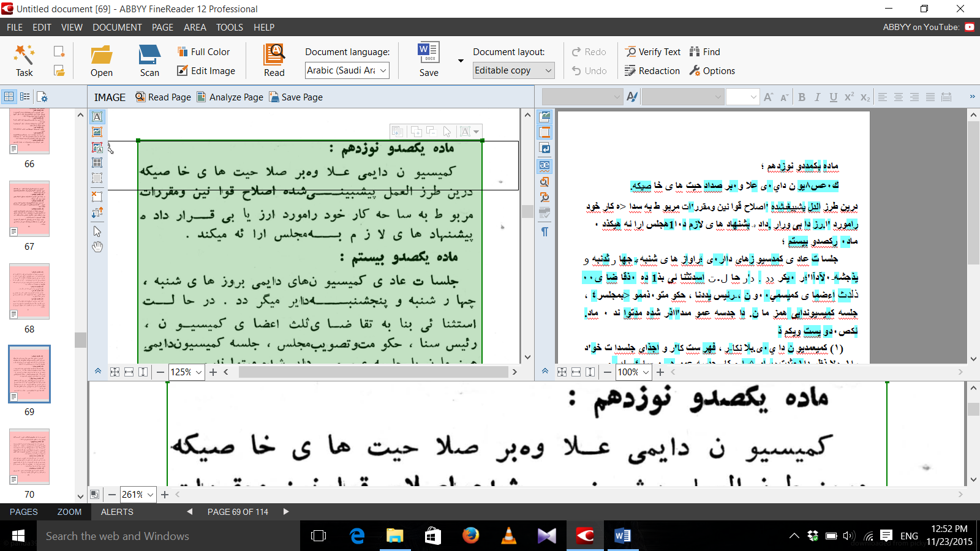Screen dimensions: 980x551
Task: Open the VIEW menu
Action: pyautogui.click(x=72, y=28)
